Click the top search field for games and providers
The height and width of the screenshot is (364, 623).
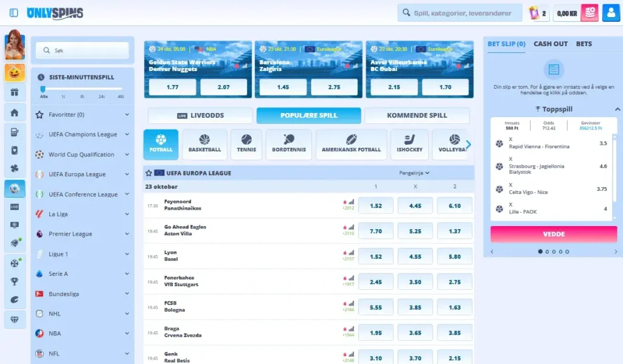pos(460,13)
